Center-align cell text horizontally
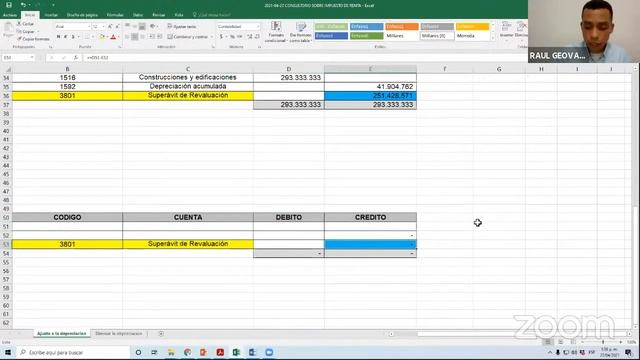Viewport: 640px width, 360px height. click(x=135, y=37)
